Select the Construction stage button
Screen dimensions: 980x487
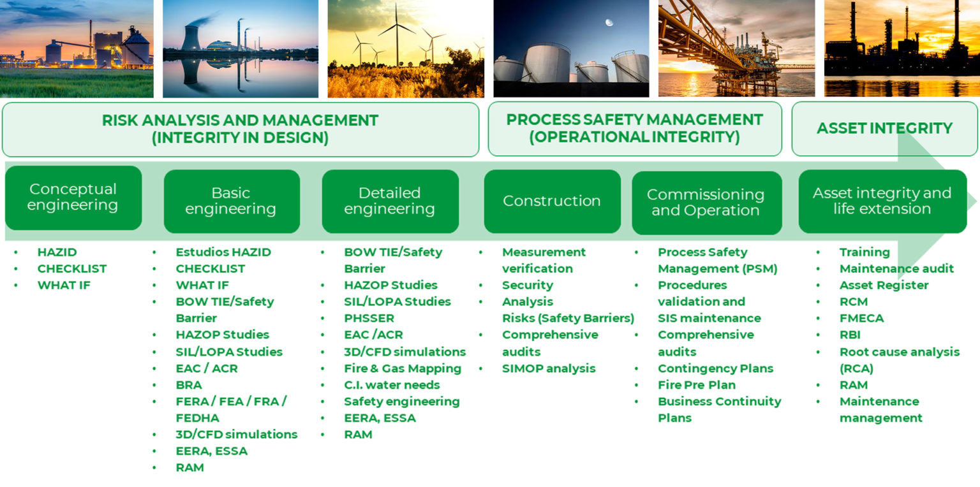(553, 201)
